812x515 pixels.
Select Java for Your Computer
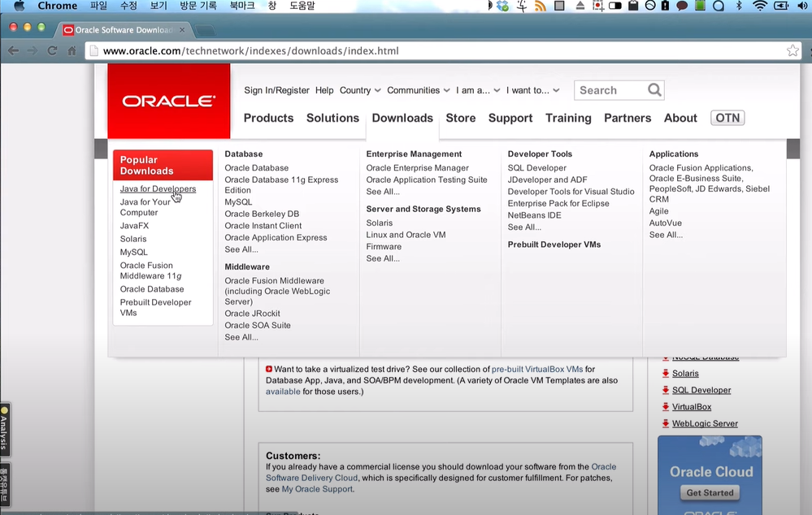coord(145,207)
